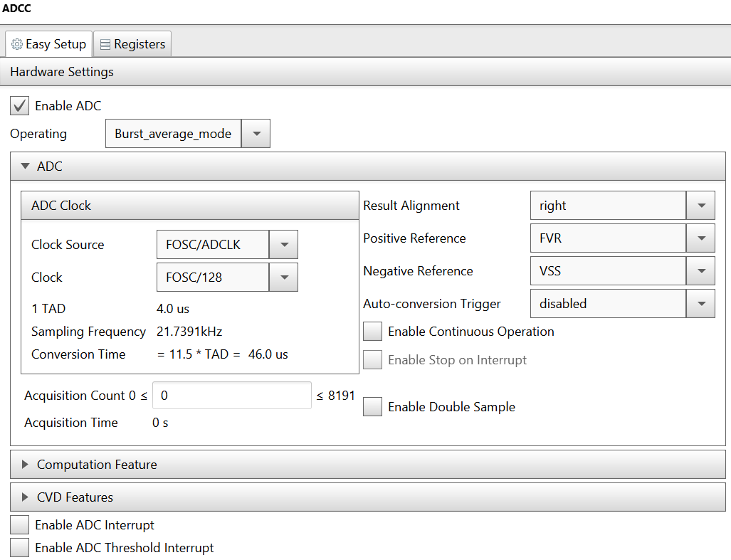The width and height of the screenshot is (731, 560).
Task: Click the 46.0 us conversion time value
Action: [x=268, y=354]
